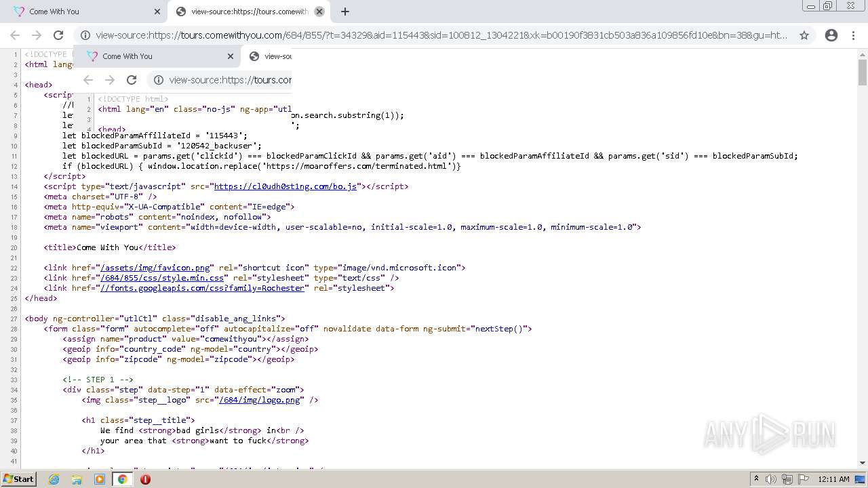The width and height of the screenshot is (868, 488).
Task: Click the div class step data-step line
Action: coord(184,390)
